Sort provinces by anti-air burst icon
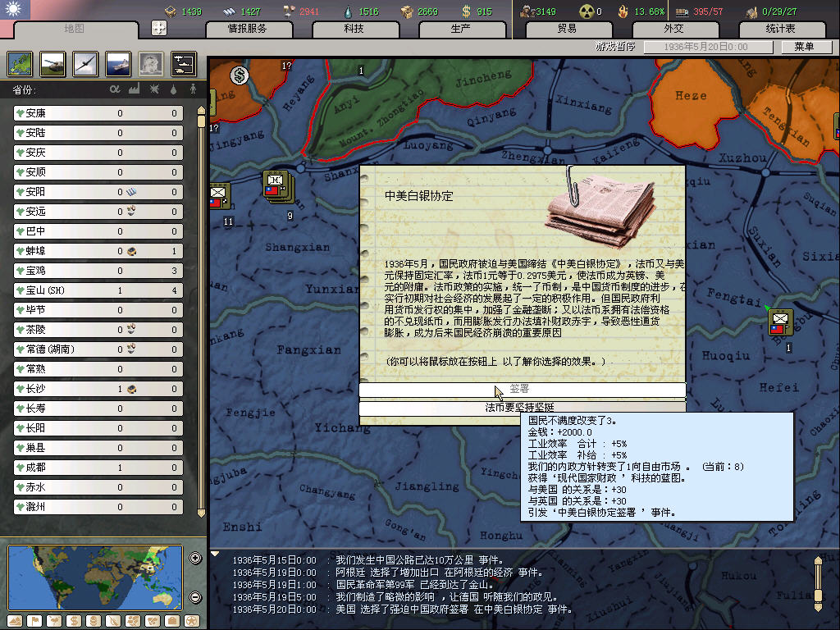Viewport: 840px width, 630px height. pyautogui.click(x=154, y=89)
